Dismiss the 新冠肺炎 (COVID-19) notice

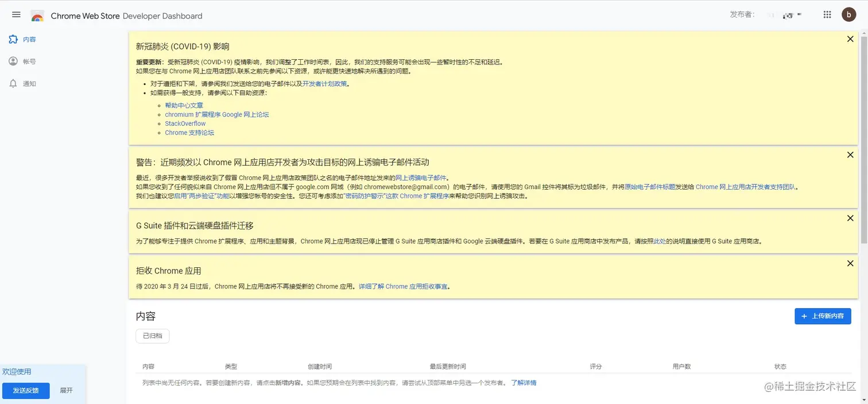850,39
